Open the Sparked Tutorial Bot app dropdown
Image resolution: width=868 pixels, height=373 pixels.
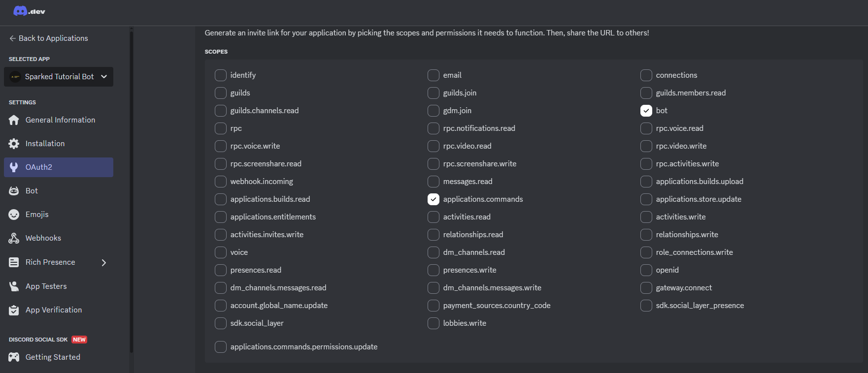59,77
